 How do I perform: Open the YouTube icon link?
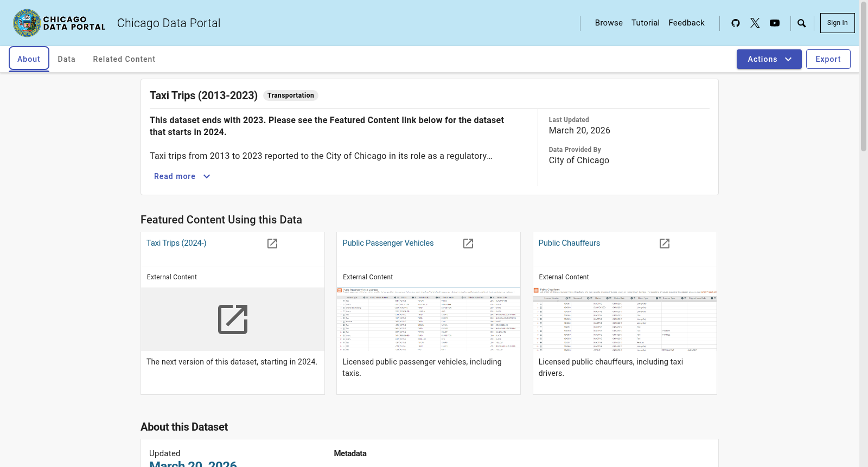pos(775,23)
